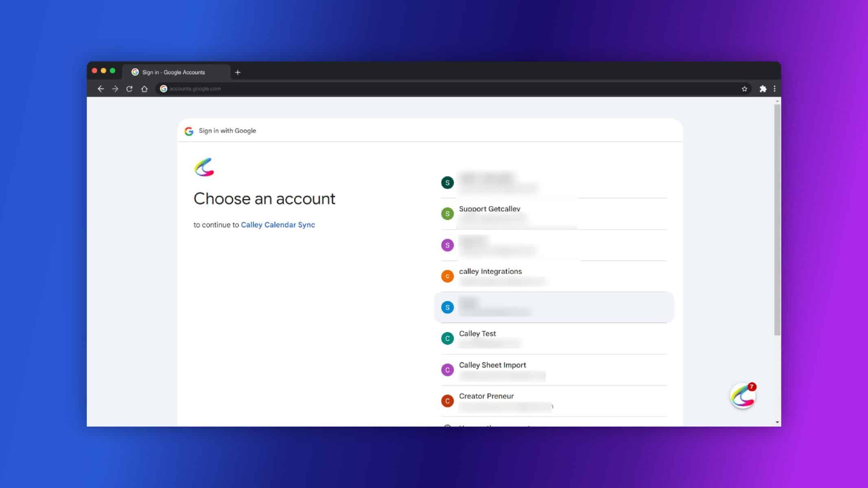Open the browser home page icon
868x488 pixels.
(x=144, y=89)
